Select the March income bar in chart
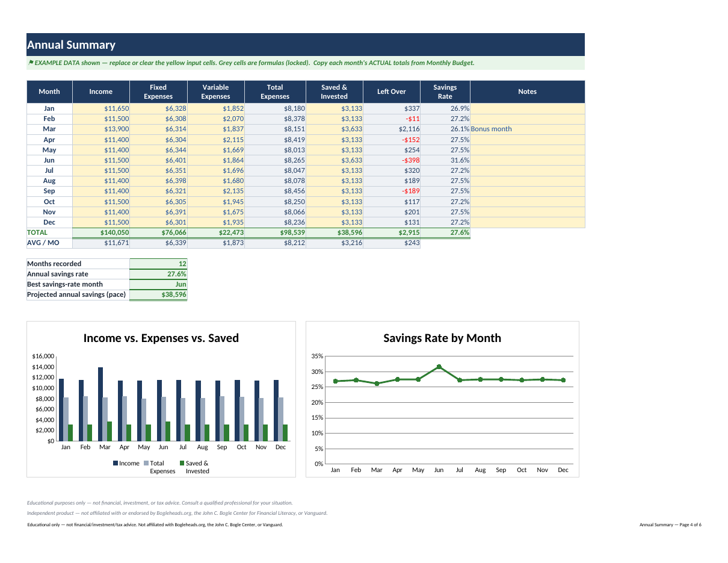 (100, 404)
